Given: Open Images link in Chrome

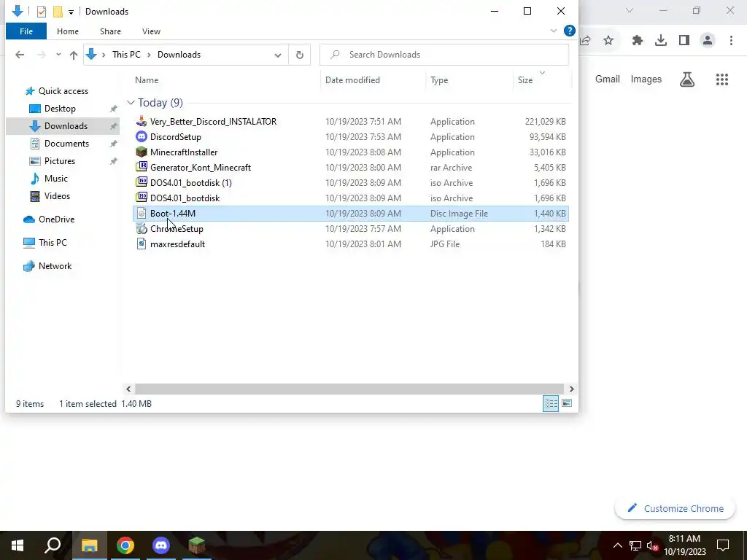Looking at the screenshot, I should click(646, 79).
